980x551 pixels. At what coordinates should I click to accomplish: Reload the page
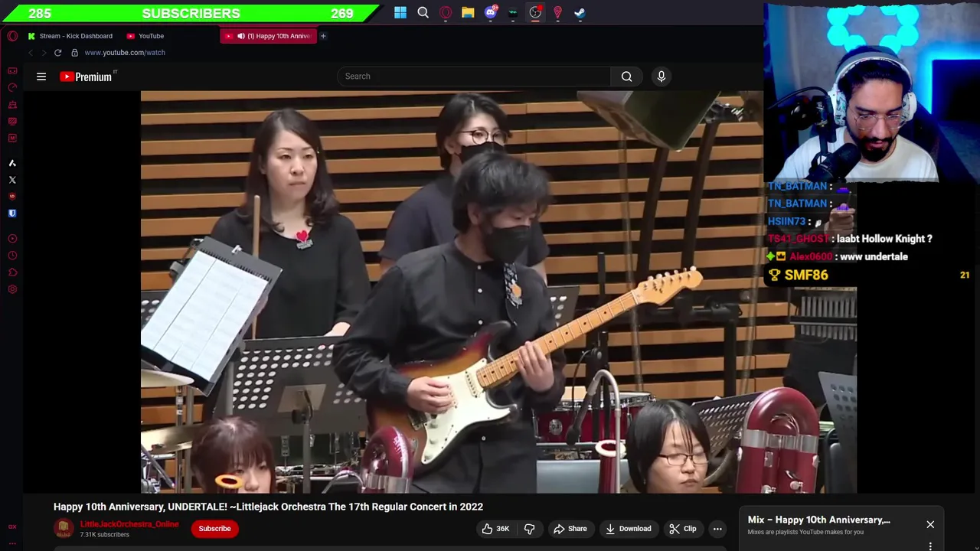(57, 53)
